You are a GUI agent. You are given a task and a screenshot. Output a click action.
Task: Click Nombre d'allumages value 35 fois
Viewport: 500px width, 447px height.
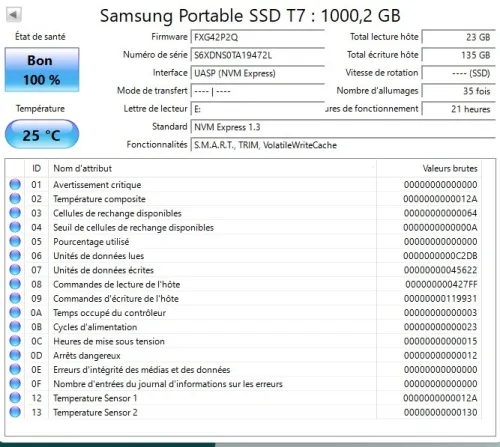458,91
